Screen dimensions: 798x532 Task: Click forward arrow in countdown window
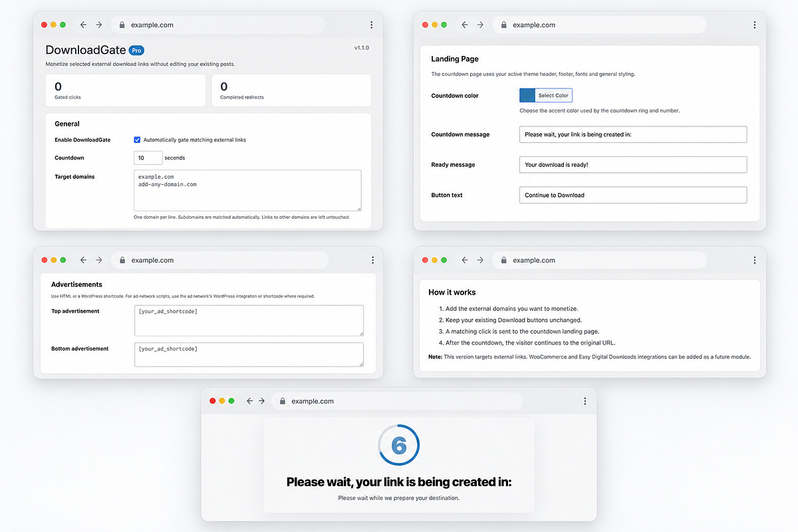point(262,401)
